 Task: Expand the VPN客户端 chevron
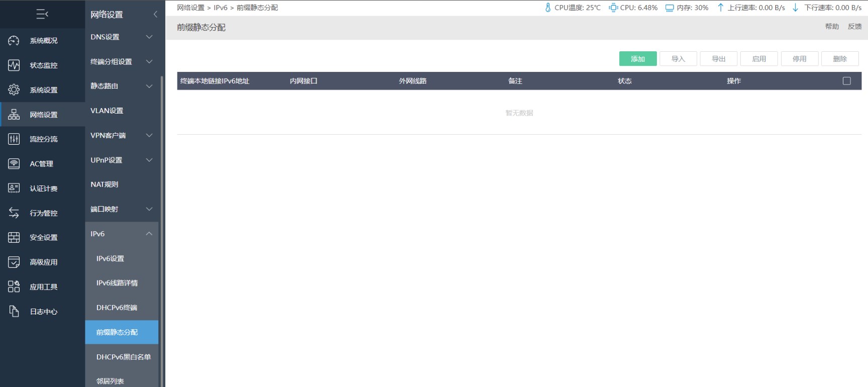149,136
